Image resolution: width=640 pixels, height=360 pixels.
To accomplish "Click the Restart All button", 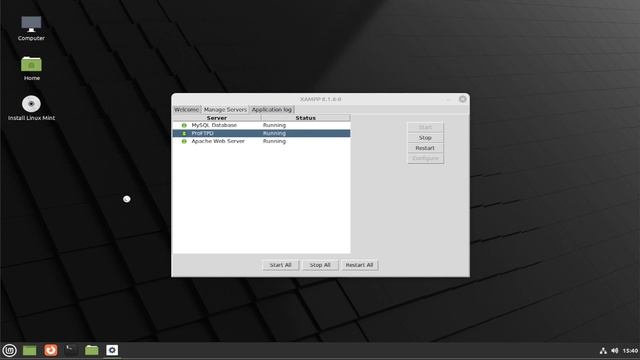I will (360, 265).
